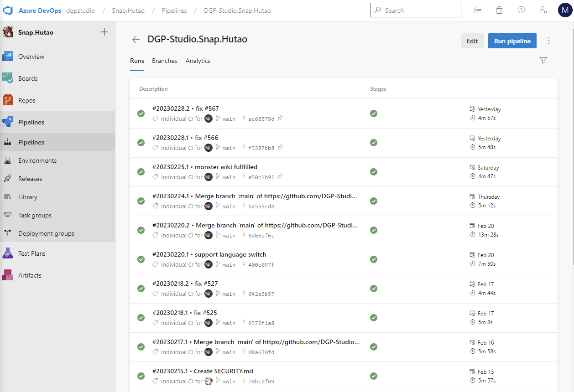Click the Edit button
This screenshot has height=392, width=574.
click(x=472, y=41)
